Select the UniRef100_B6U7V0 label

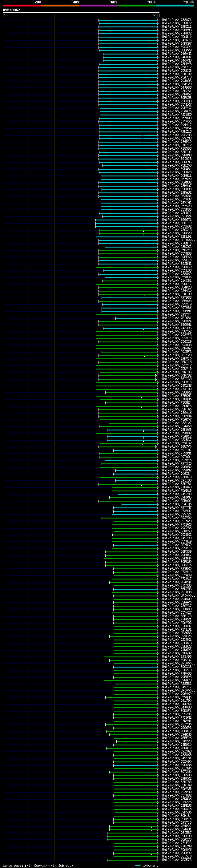point(177,446)
